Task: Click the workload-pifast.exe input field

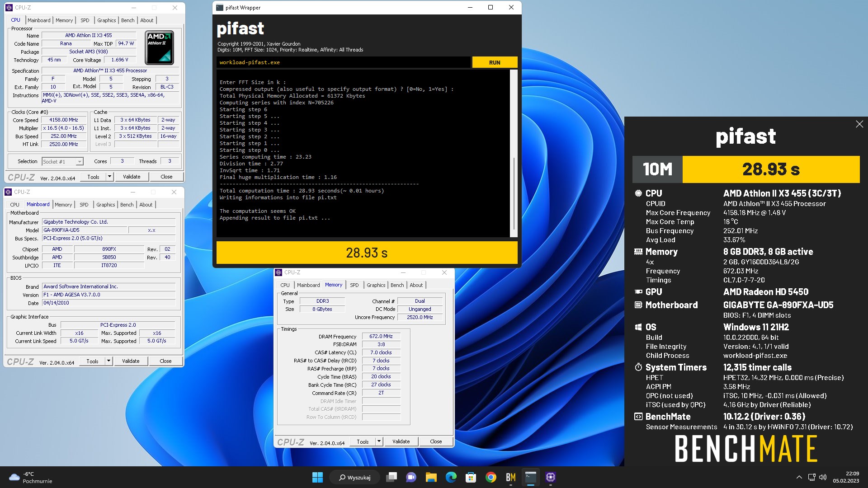Action: click(344, 62)
